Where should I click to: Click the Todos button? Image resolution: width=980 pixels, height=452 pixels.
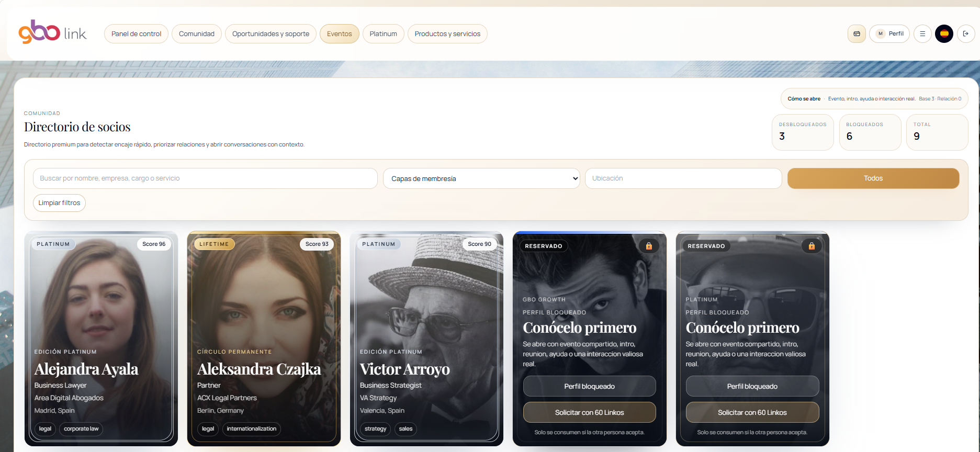coord(873,178)
